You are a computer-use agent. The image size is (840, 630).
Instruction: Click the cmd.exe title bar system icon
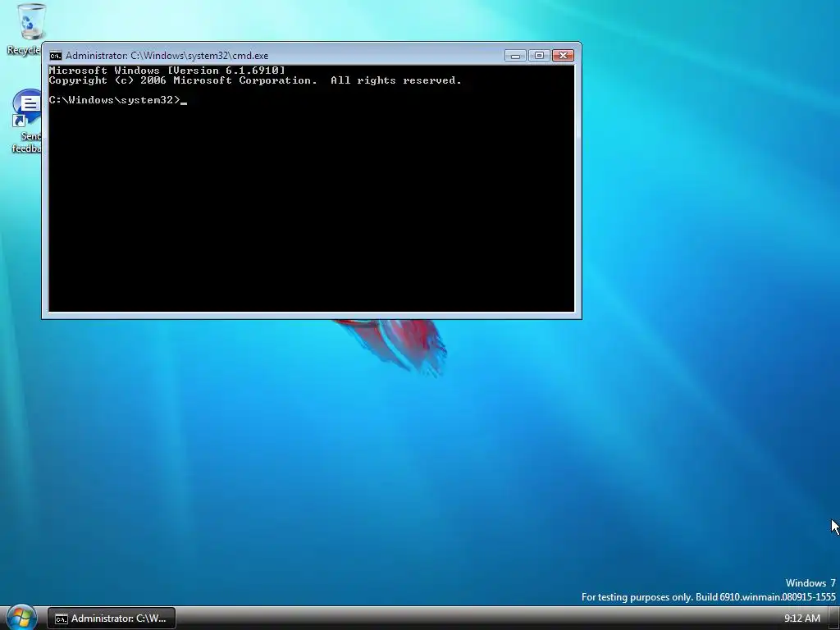(x=56, y=56)
